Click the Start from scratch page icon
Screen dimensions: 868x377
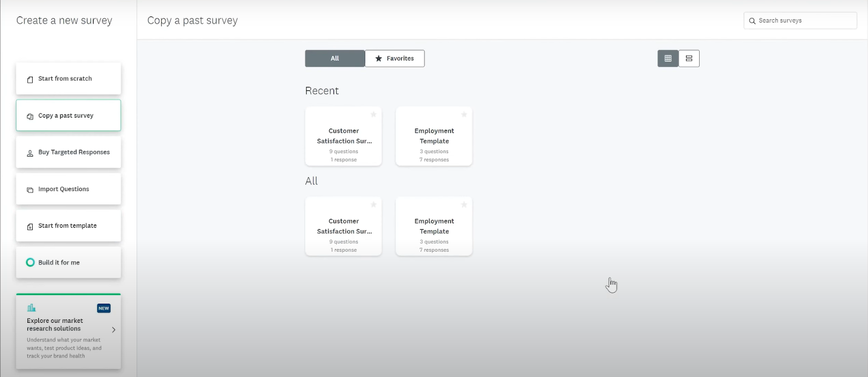pyautogui.click(x=30, y=79)
